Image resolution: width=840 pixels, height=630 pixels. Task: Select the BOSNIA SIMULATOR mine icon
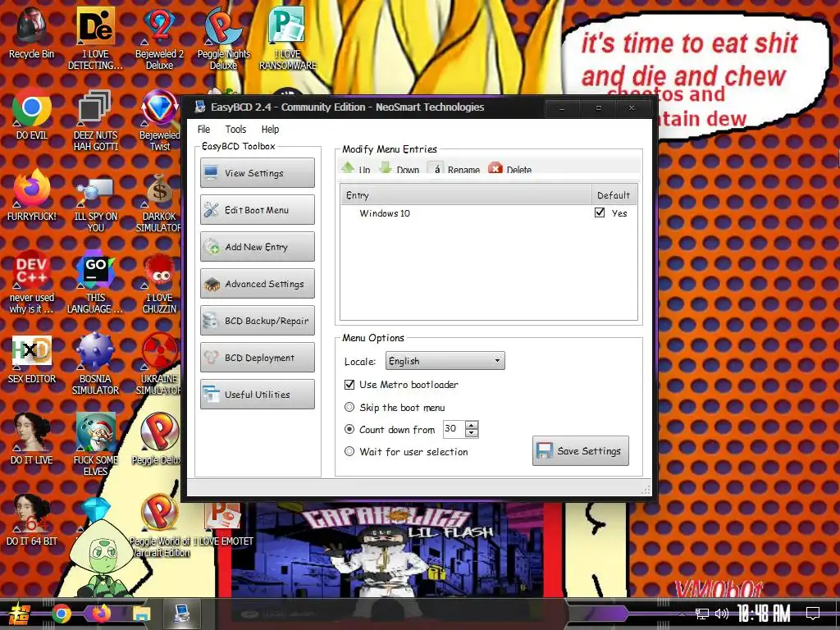click(95, 364)
